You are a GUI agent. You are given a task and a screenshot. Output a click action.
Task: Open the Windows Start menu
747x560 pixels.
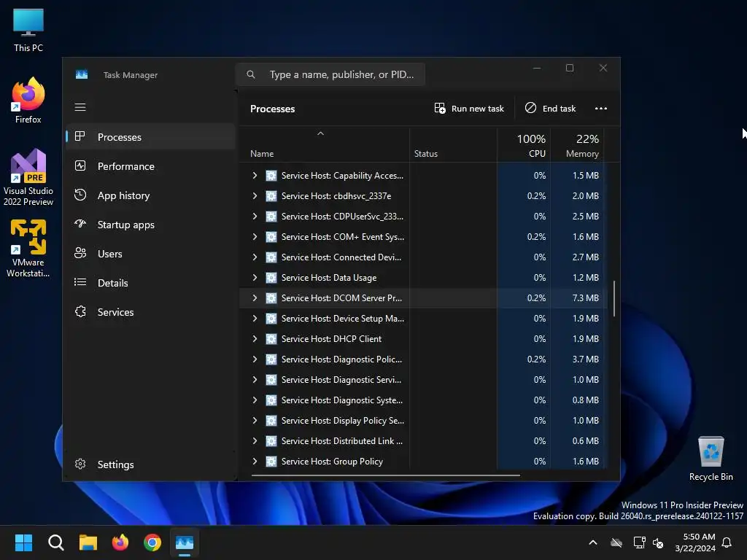pyautogui.click(x=23, y=542)
